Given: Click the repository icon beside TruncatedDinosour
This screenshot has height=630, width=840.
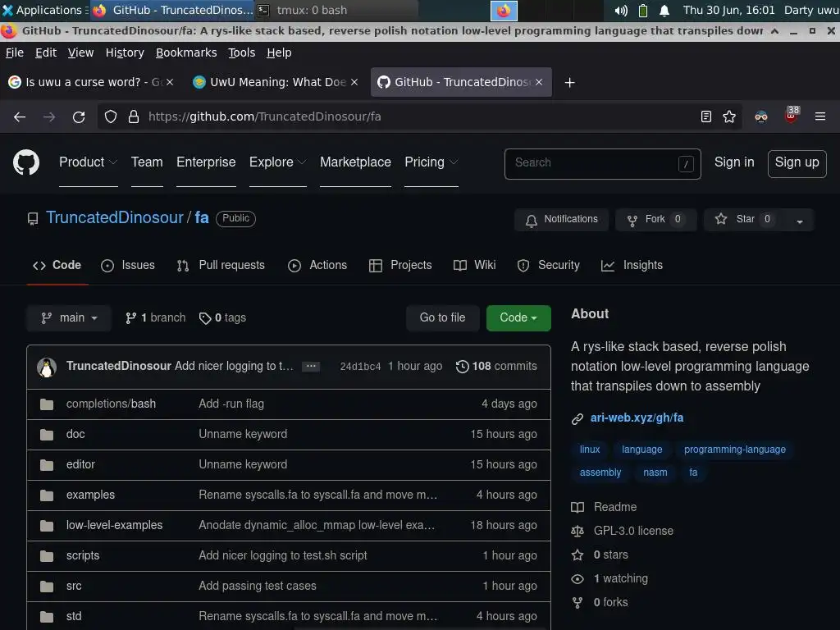Looking at the screenshot, I should coord(33,218).
